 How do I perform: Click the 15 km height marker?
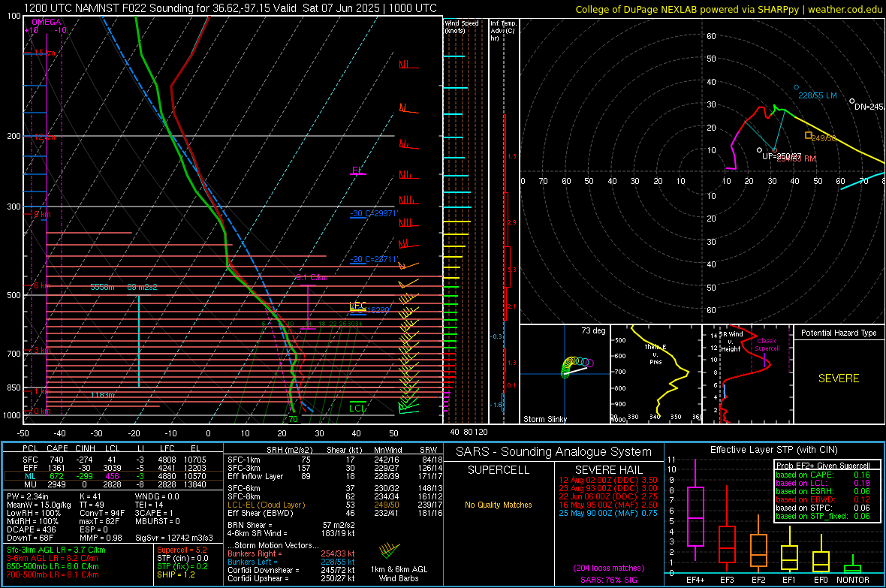44,53
